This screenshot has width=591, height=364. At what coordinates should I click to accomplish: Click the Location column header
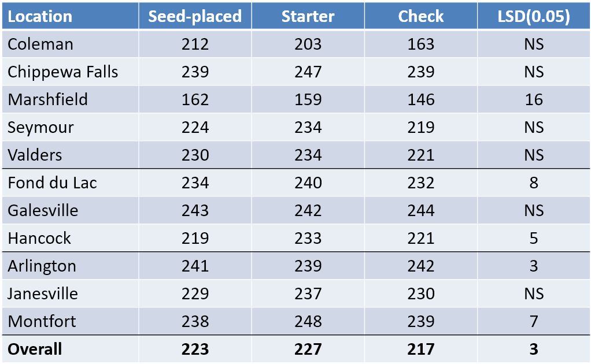pyautogui.click(x=40, y=16)
